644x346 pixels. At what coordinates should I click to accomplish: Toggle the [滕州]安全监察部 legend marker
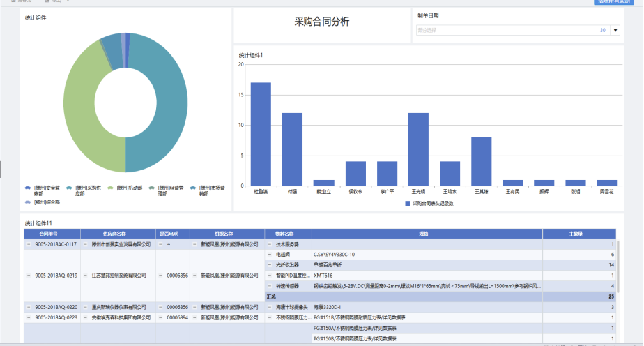pyautogui.click(x=28, y=188)
